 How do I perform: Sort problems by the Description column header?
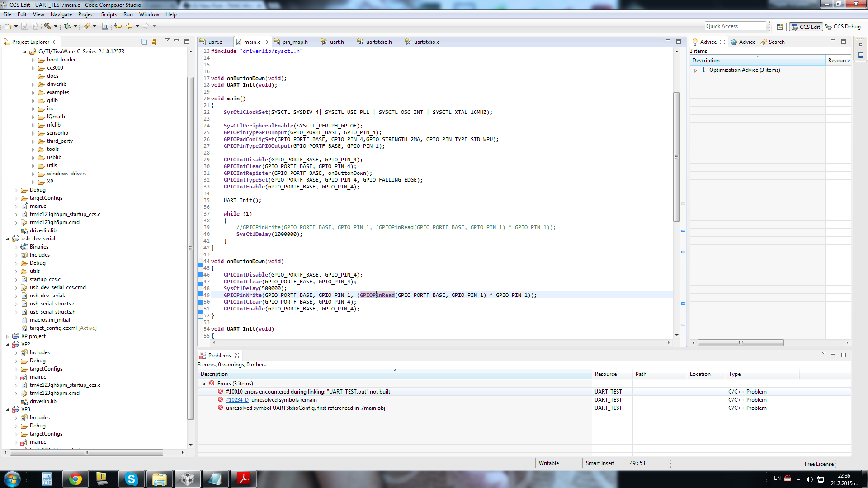(395, 374)
